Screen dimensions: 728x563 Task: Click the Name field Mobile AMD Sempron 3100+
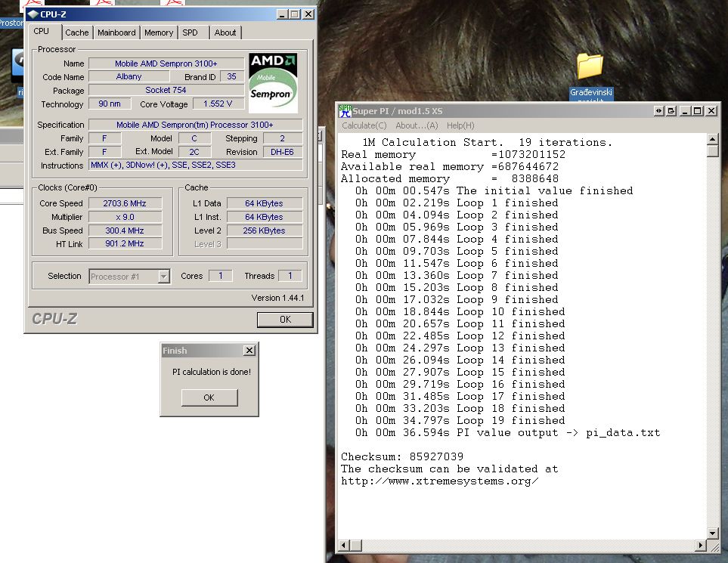pyautogui.click(x=166, y=63)
